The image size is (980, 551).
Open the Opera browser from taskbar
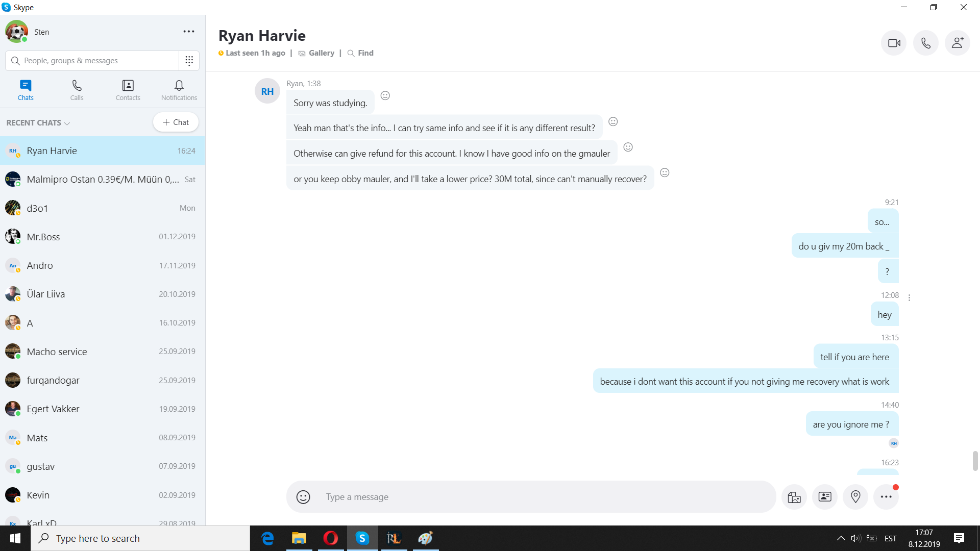[330, 538]
